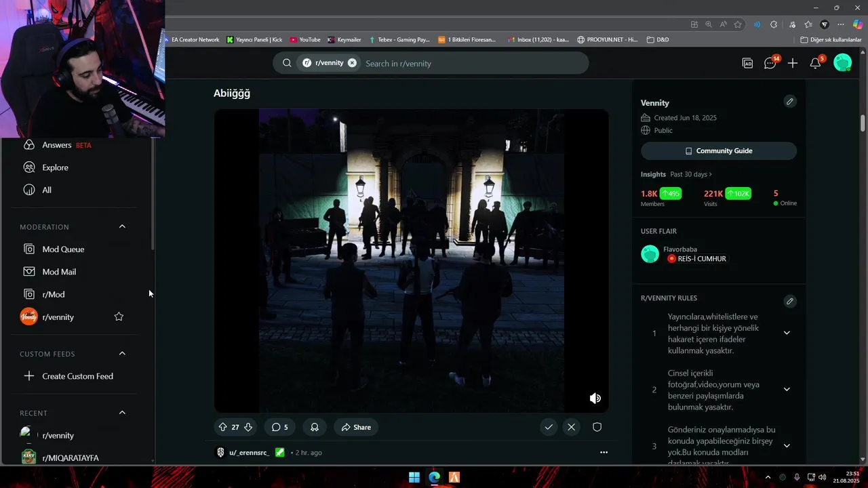868x488 pixels.
Task: Remove the r/vennity search filter chip
Action: pyautogui.click(x=352, y=63)
